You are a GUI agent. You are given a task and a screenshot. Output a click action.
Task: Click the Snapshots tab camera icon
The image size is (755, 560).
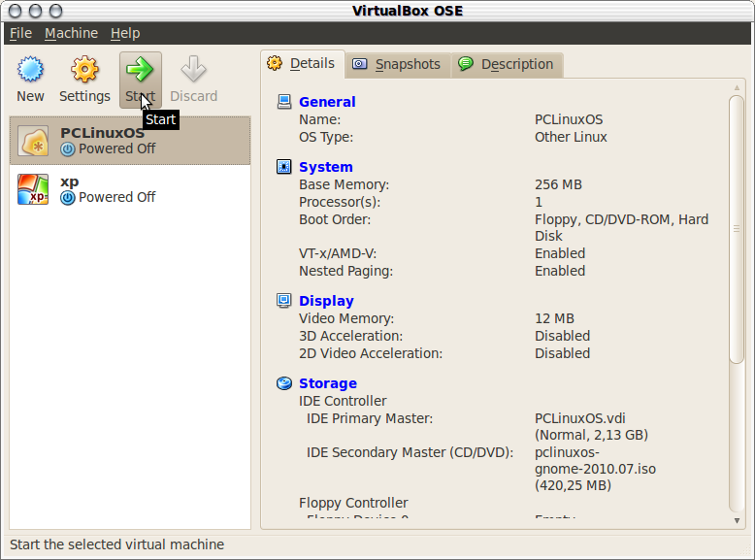click(360, 63)
